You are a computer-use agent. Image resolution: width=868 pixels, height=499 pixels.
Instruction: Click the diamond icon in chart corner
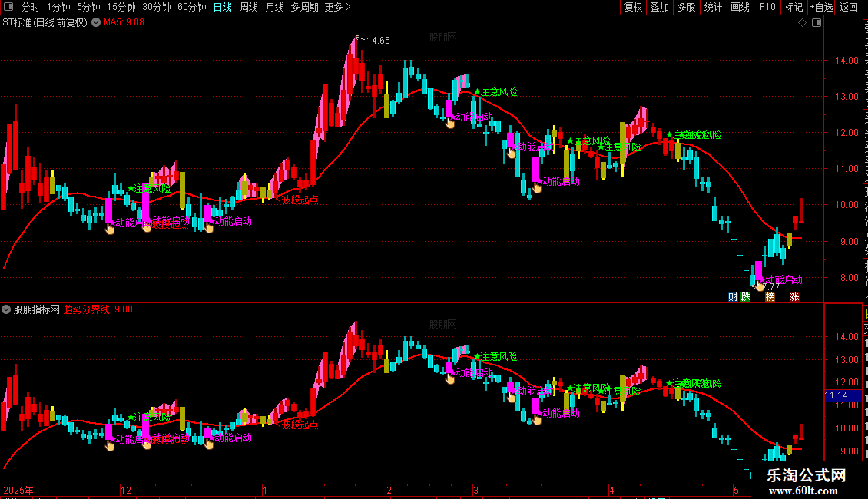pyautogui.click(x=802, y=23)
